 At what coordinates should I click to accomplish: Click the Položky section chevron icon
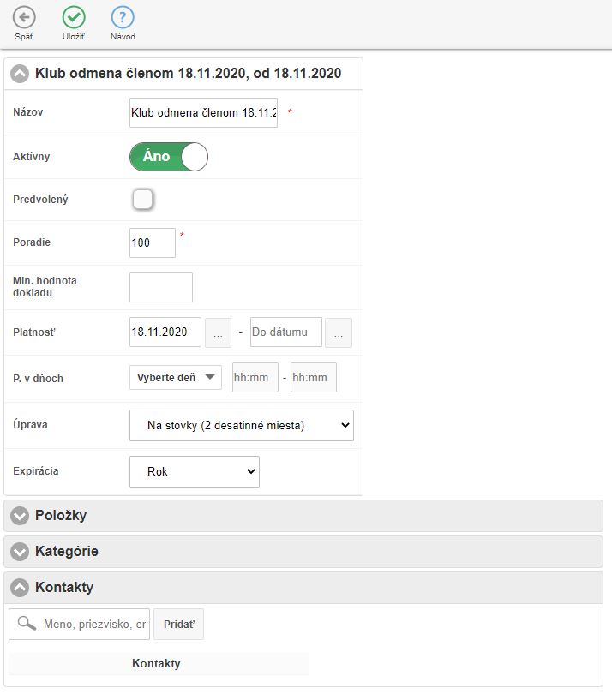click(x=21, y=516)
